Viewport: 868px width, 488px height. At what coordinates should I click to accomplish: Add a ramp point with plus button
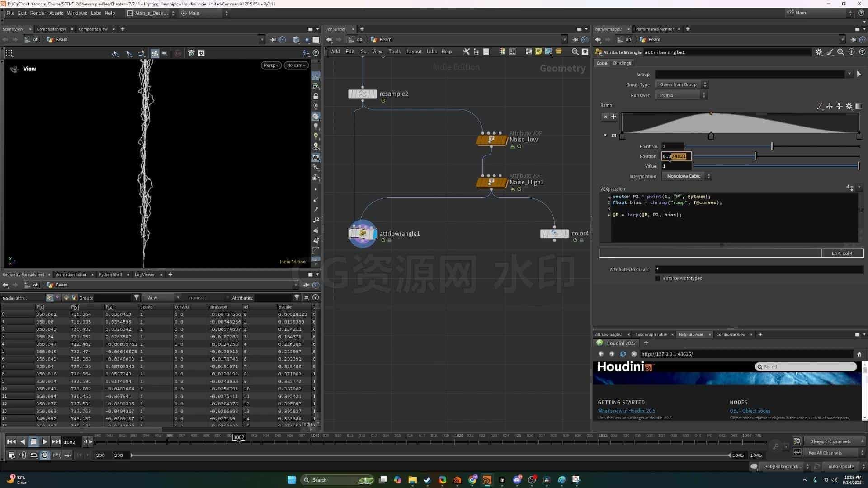[x=613, y=117]
